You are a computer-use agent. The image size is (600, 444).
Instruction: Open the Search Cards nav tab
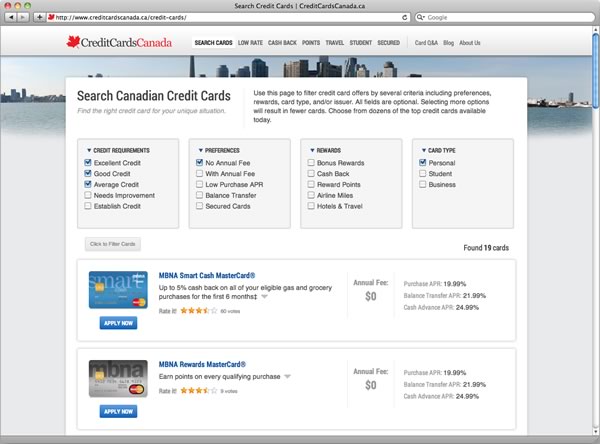pyautogui.click(x=213, y=42)
